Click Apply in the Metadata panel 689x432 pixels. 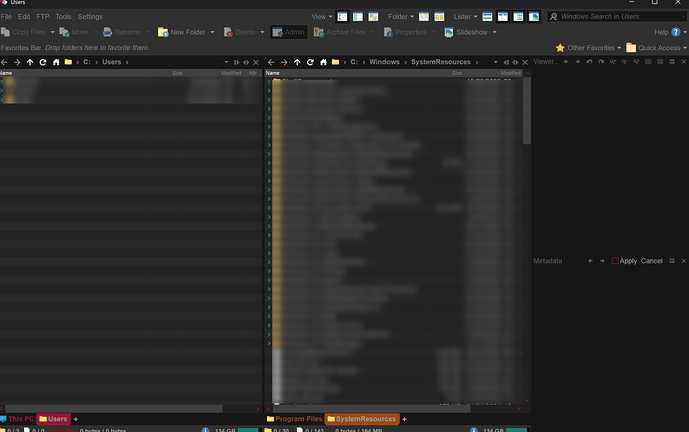(x=628, y=261)
